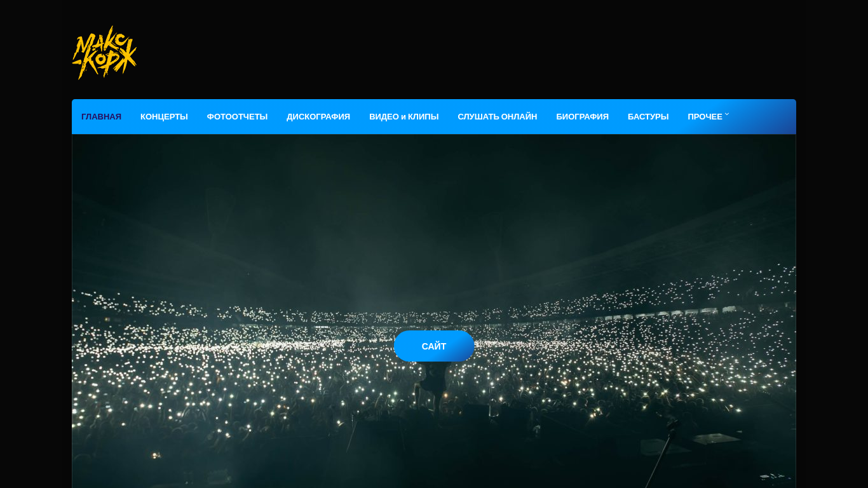Open the КОНЦЕРТЫ section
The width and height of the screenshot is (868, 488).
coord(164,117)
